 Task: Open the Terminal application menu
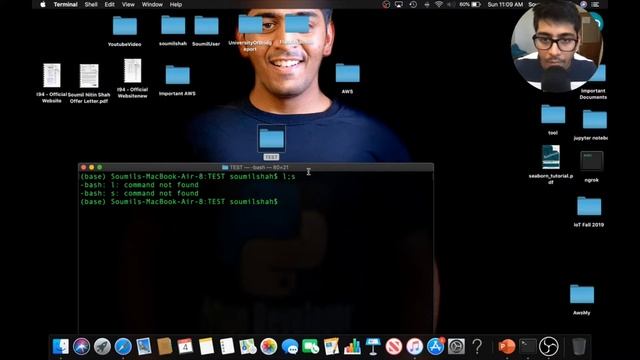point(66,4)
